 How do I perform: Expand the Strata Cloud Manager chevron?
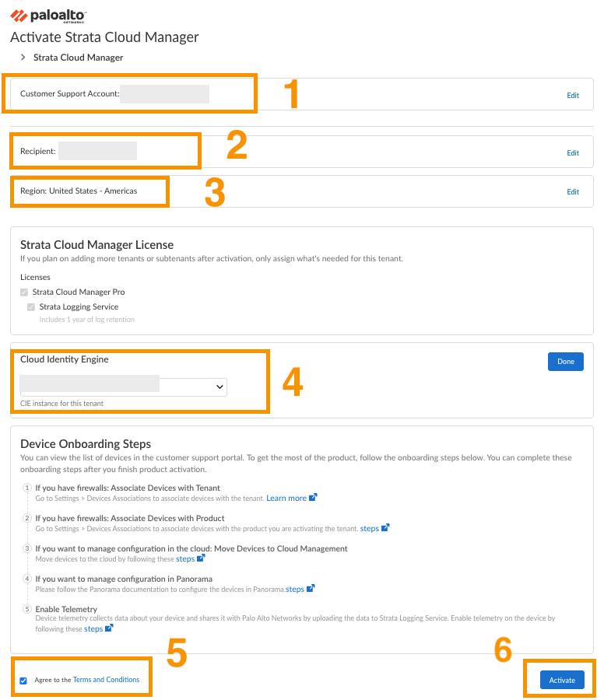(23, 58)
